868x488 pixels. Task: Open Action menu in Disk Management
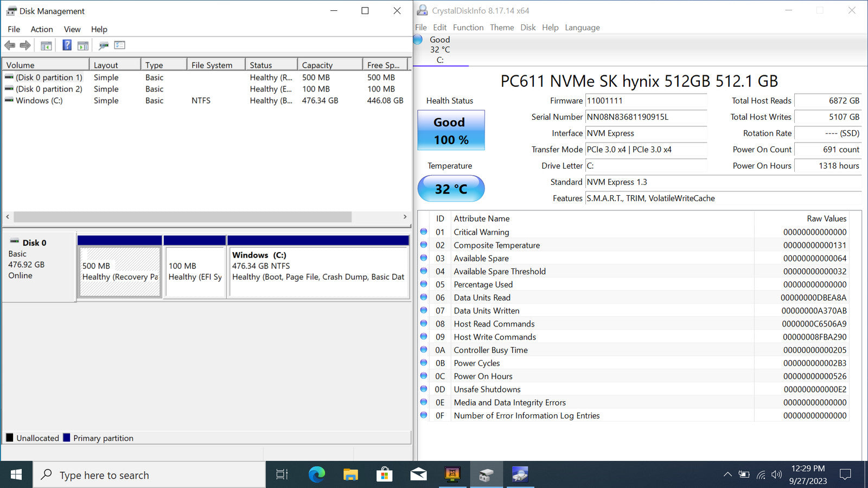(42, 29)
